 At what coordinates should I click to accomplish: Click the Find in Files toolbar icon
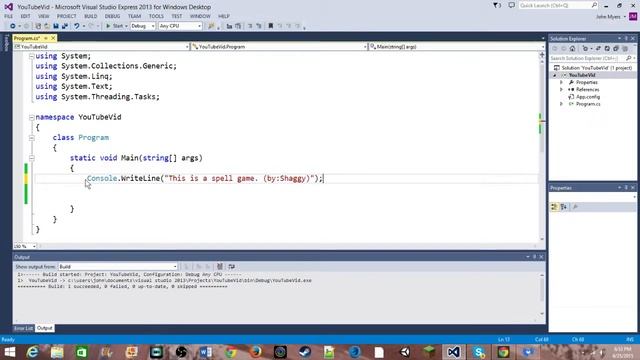coord(211,26)
